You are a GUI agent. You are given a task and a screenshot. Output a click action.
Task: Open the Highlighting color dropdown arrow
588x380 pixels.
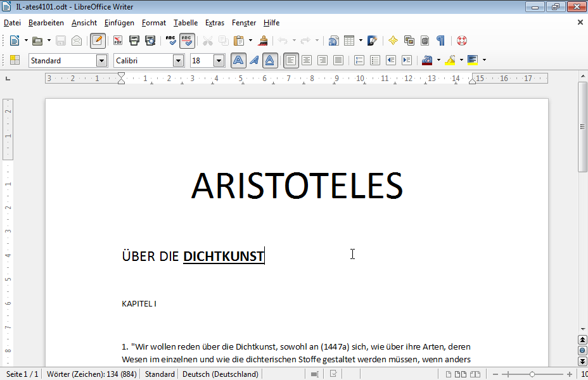pos(462,60)
